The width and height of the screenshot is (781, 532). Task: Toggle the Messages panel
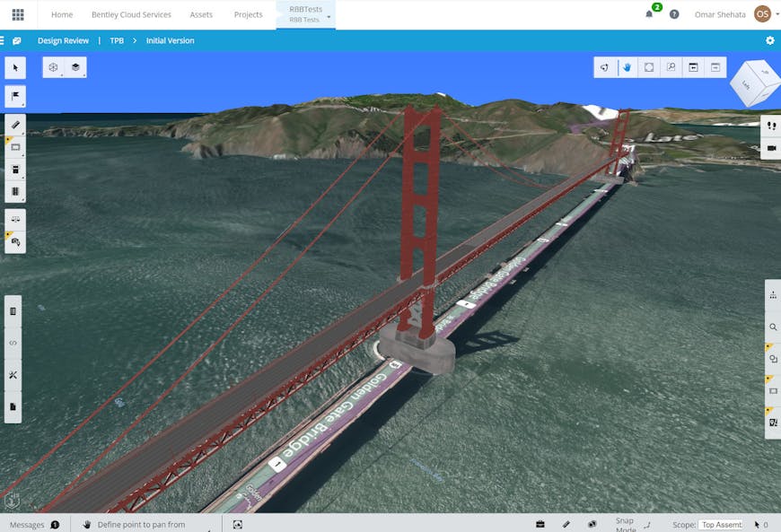(x=34, y=525)
